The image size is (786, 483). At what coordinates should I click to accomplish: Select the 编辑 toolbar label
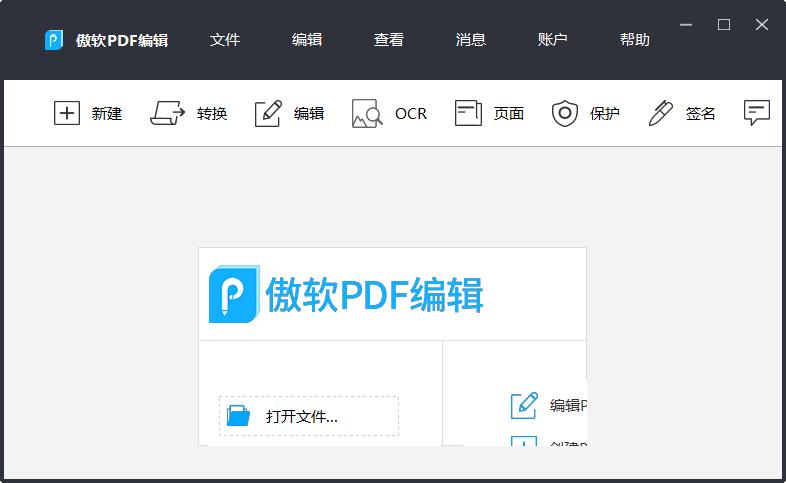[x=309, y=114]
